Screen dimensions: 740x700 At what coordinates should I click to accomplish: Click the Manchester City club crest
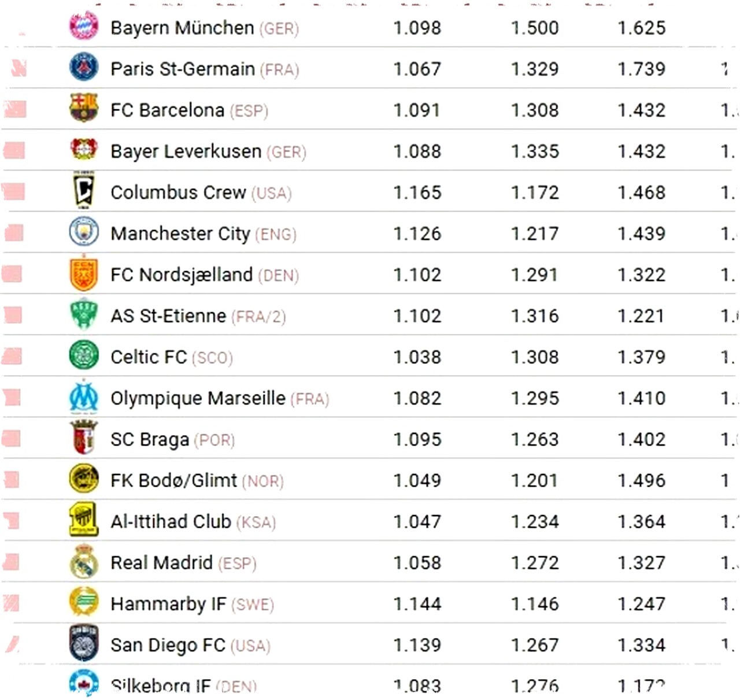[84, 232]
